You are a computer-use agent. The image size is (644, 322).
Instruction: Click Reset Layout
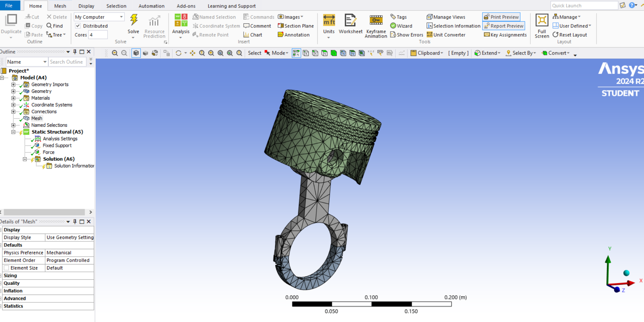pos(570,35)
